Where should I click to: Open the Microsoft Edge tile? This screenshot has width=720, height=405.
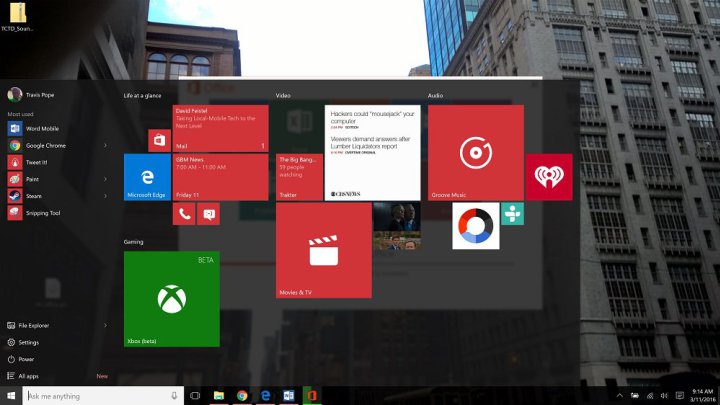tap(147, 177)
